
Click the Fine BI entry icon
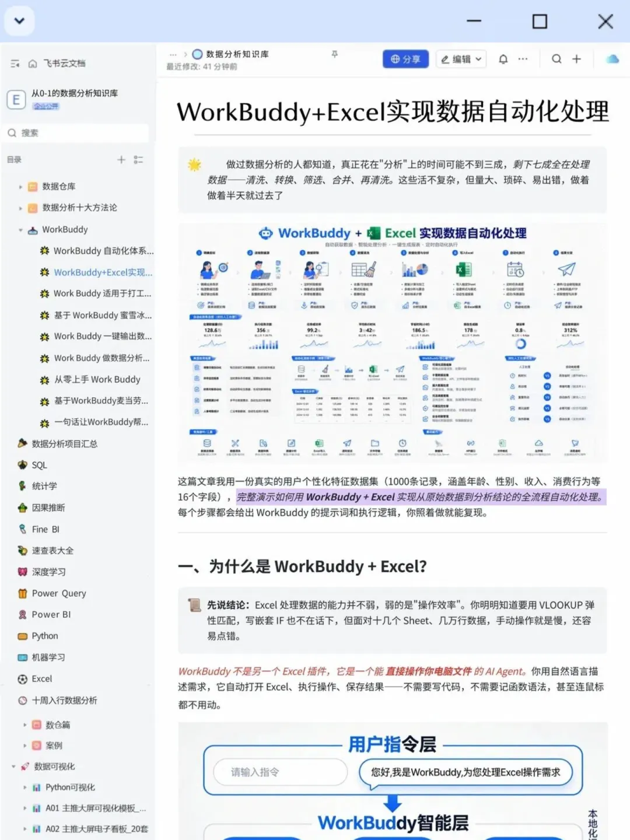click(x=23, y=529)
